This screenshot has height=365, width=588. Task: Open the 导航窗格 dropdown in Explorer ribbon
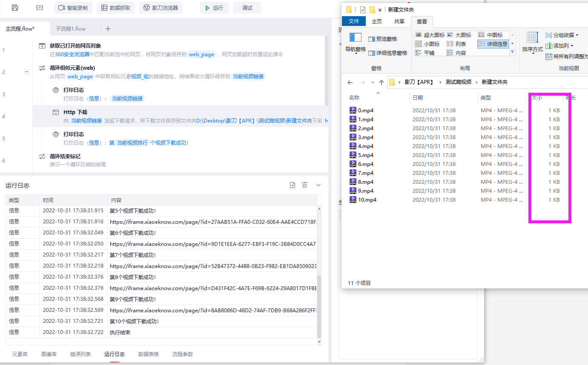click(356, 43)
